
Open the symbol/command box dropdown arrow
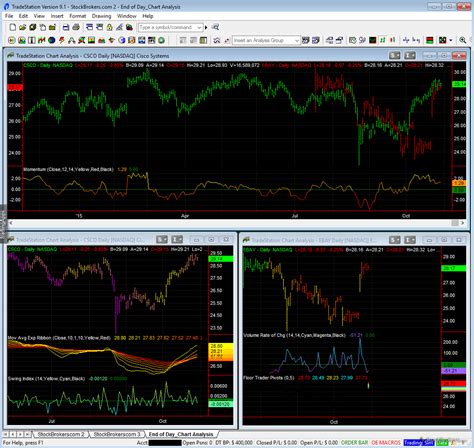coord(199,27)
